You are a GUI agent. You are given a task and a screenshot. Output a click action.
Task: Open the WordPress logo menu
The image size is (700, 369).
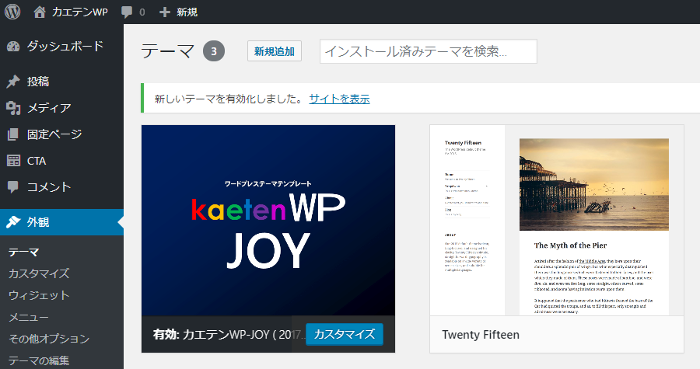point(12,12)
